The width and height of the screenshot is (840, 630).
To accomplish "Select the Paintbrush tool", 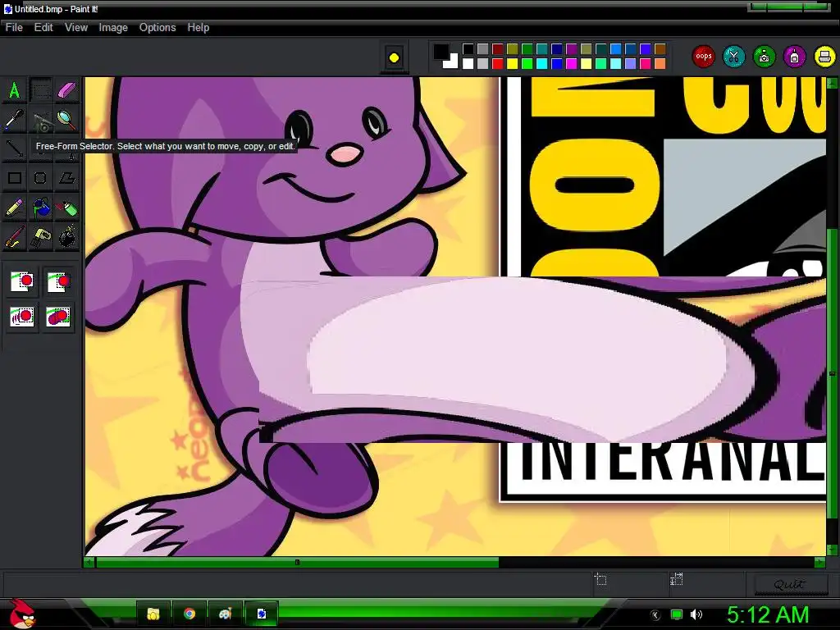I will click(15, 237).
